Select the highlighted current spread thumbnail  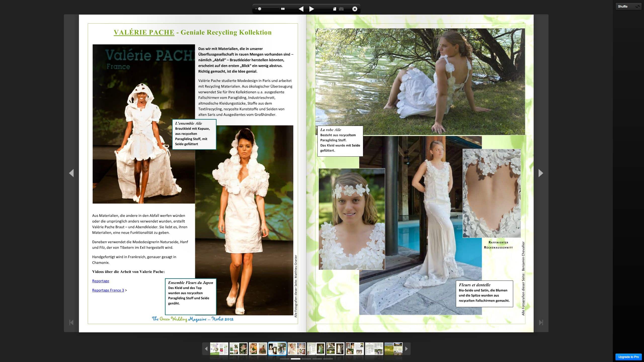coord(277,349)
